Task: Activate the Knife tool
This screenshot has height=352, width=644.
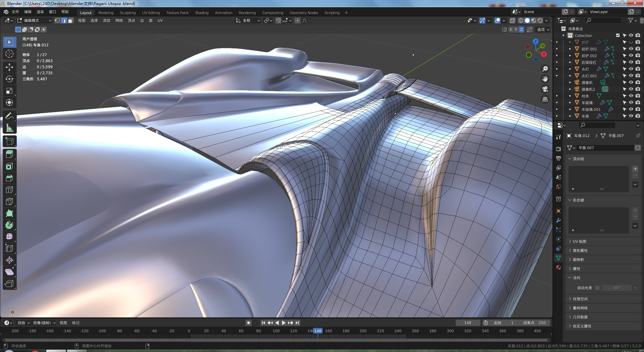Action: point(9,202)
